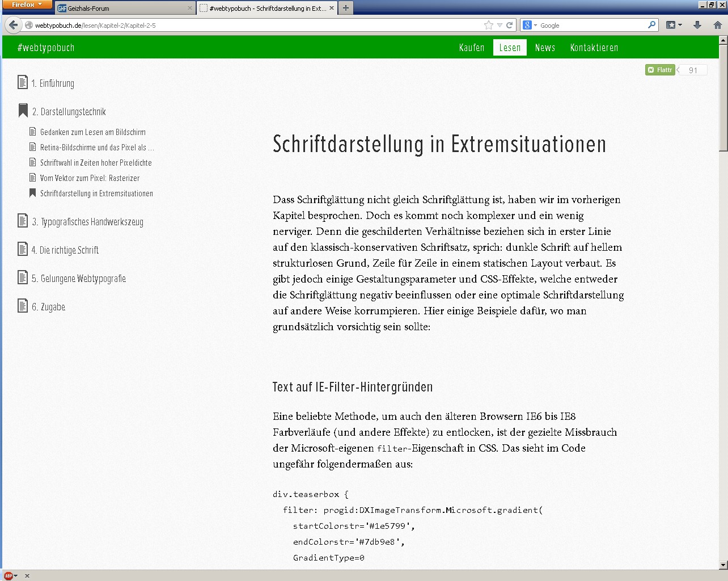The width and height of the screenshot is (728, 581).
Task: Open new tab with plus button
Action: tap(345, 8)
